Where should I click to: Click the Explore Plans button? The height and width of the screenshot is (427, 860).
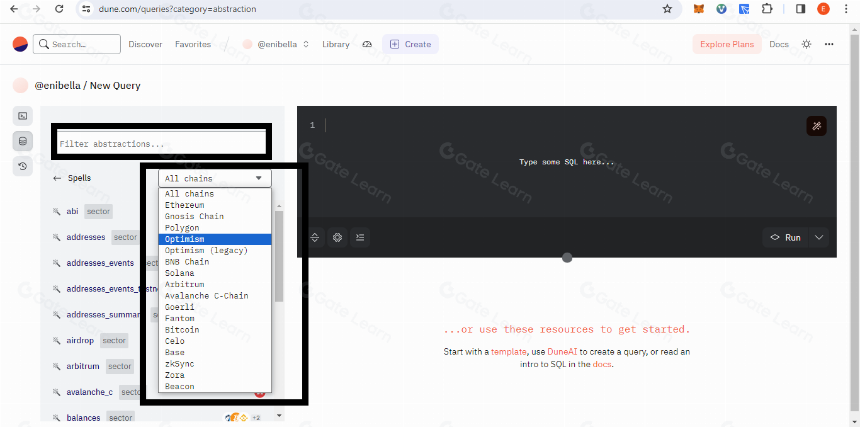click(x=727, y=44)
